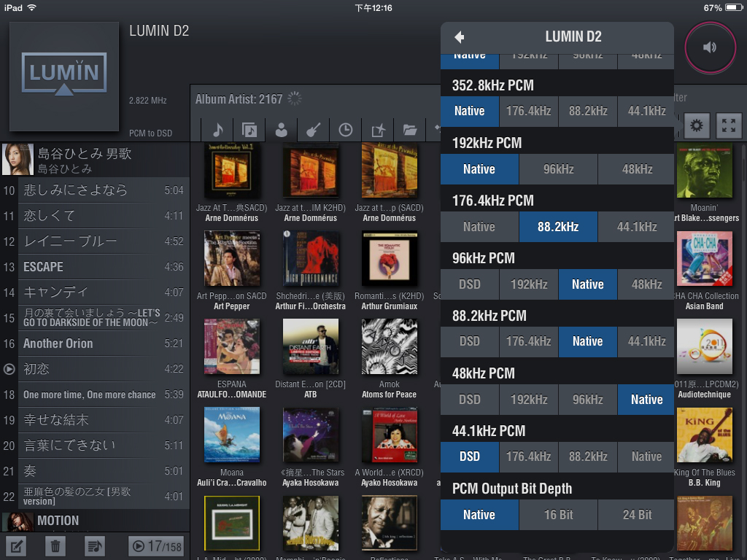The width and height of the screenshot is (747, 560).
Task: Set 176.4kHz PCM to Native
Action: pyautogui.click(x=479, y=227)
